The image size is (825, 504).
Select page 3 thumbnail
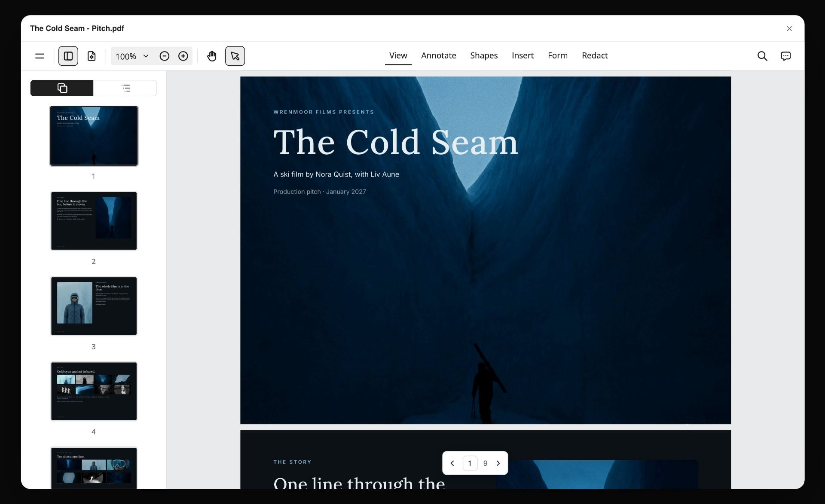[94, 306]
